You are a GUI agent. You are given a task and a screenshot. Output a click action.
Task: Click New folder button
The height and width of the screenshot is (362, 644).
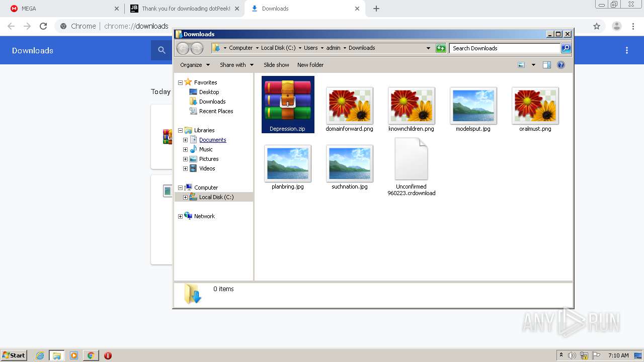click(x=310, y=65)
